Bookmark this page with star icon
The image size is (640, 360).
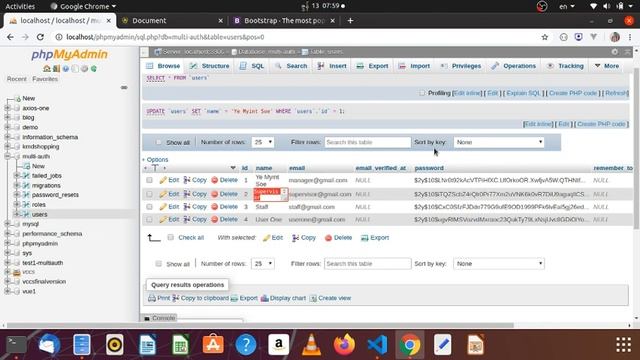(544, 37)
